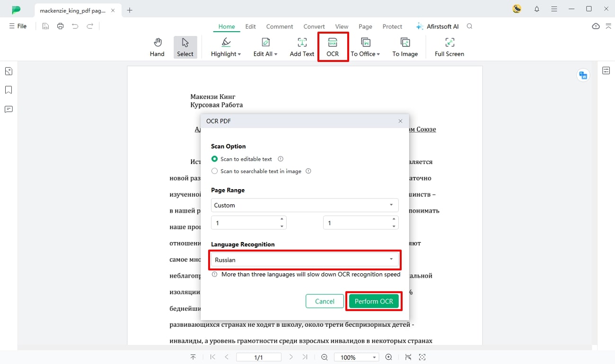Screen dimensions: 615x364
Task: Click the page number field 1/1
Action: 259,357
